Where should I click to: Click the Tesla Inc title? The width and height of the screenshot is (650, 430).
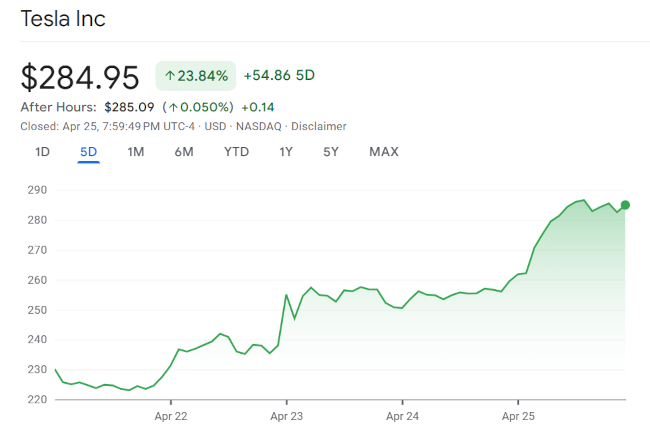click(63, 19)
